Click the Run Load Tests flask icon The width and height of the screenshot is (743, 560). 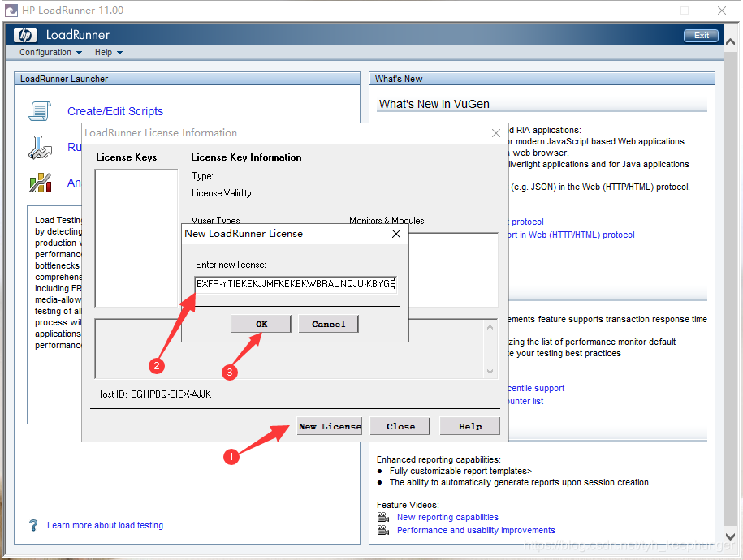40,148
